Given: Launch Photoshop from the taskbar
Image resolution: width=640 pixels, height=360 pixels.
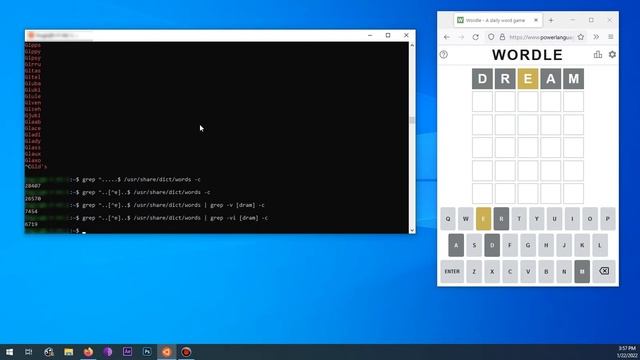Looking at the screenshot, I should pyautogui.click(x=147, y=352).
